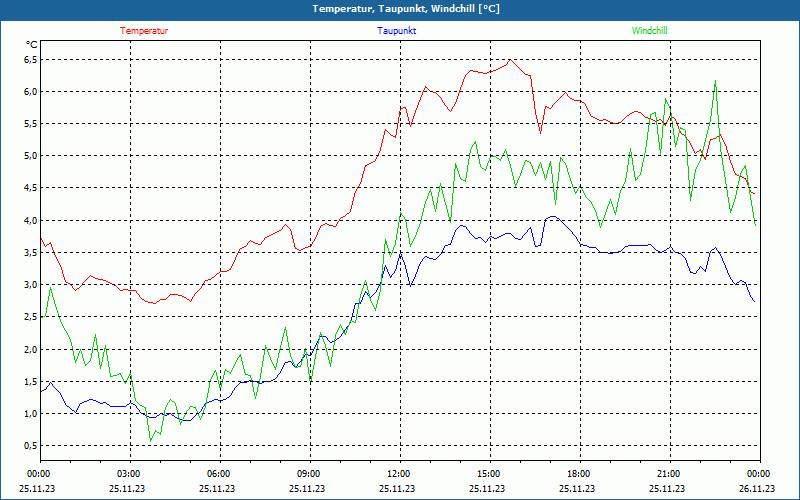Click the 1,5 y-axis value
Image resolution: width=800 pixels, height=500 pixels.
31,382
